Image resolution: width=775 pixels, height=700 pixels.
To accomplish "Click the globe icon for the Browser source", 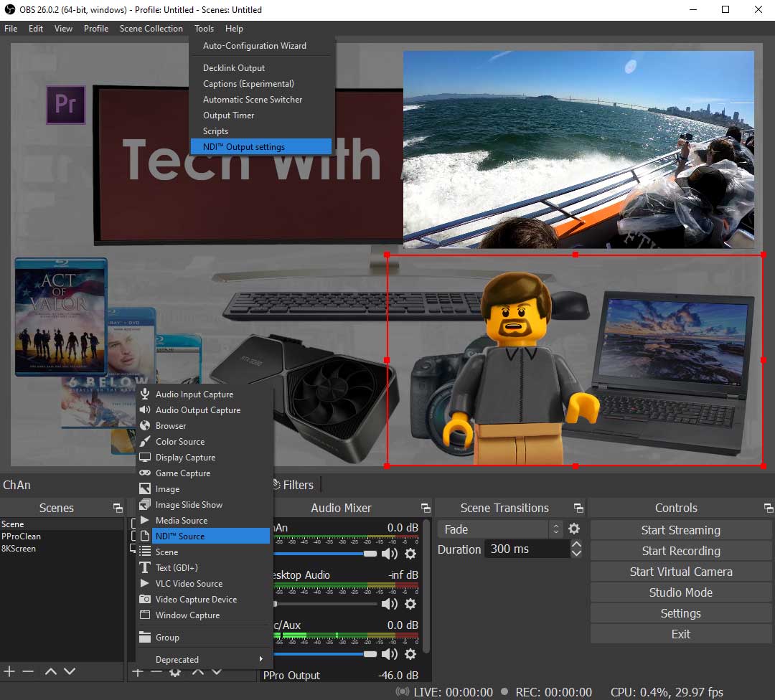I will (x=145, y=425).
